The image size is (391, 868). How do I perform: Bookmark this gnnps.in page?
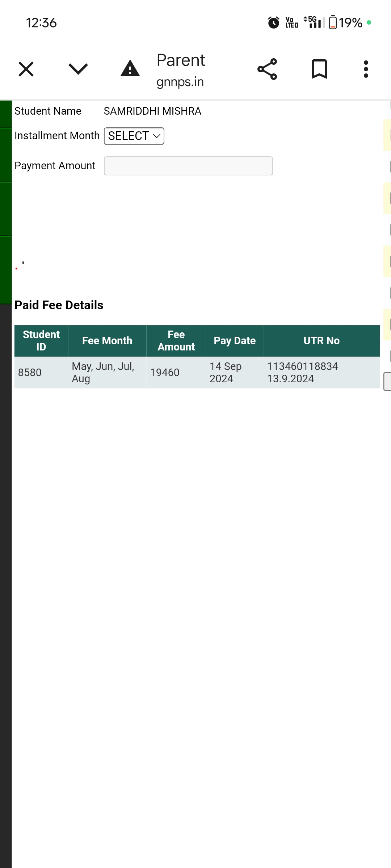pyautogui.click(x=319, y=69)
